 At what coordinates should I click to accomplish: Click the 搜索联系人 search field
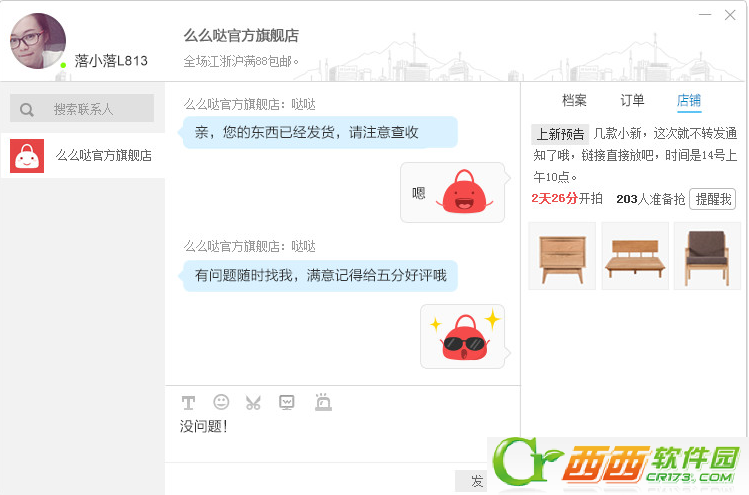(x=82, y=108)
